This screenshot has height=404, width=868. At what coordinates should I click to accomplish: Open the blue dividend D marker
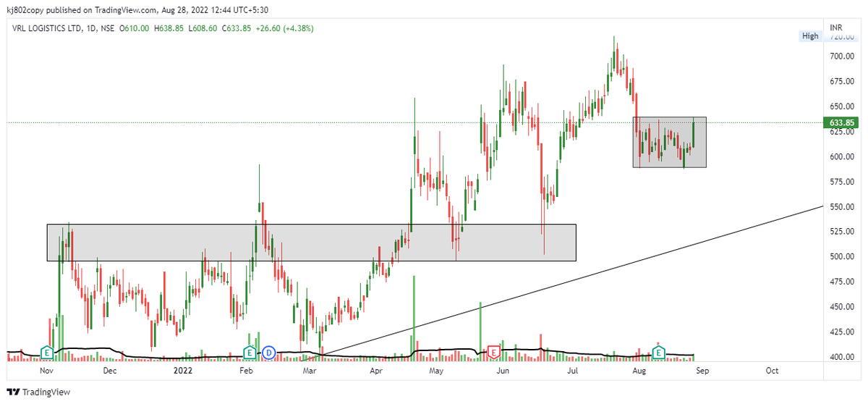tap(269, 353)
